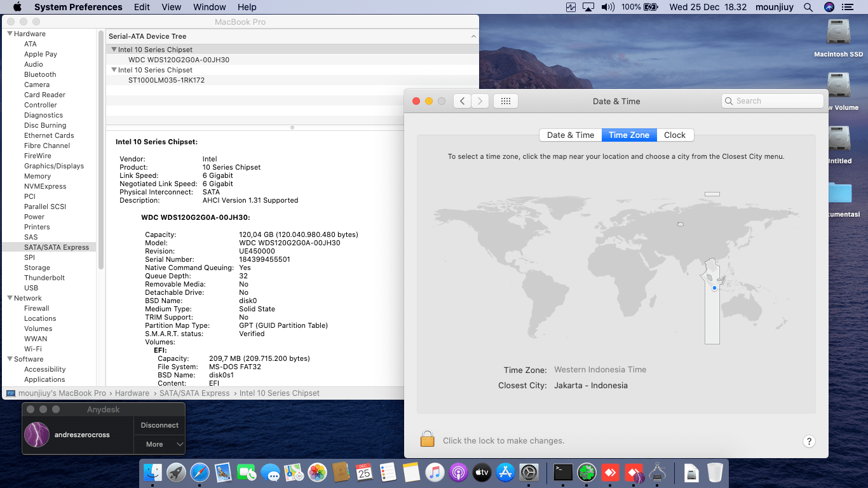Select Graphics/Displays in the sidebar

[x=54, y=166]
